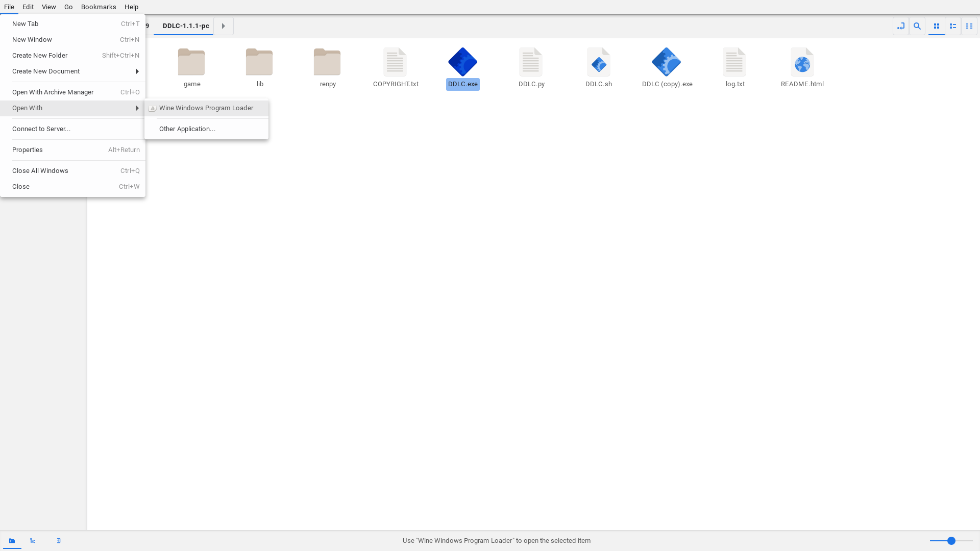Click the README.html filename label

pos(802,84)
